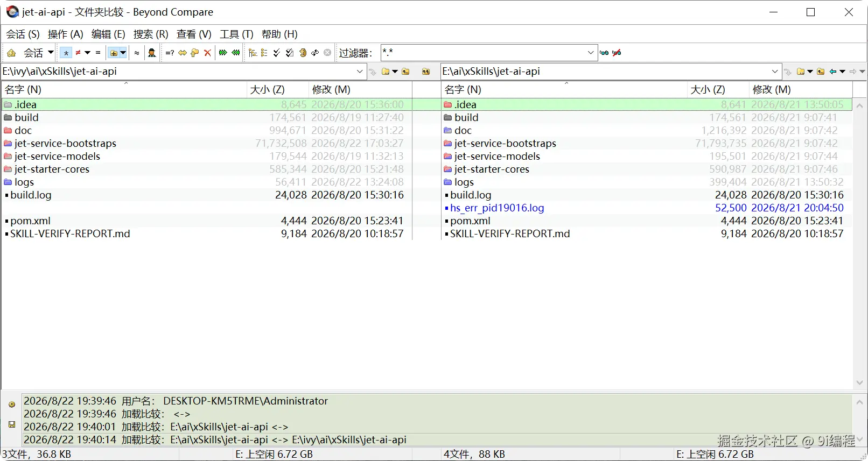Open dropdown arrow beside folder structure button
Viewport: 868px width, 461px height.
123,53
